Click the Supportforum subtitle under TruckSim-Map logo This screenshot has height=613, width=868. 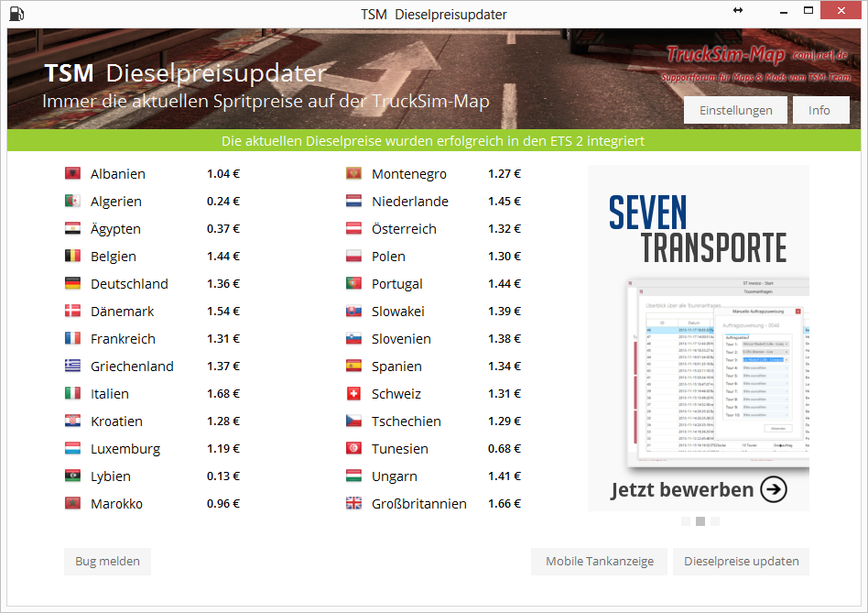[x=755, y=78]
